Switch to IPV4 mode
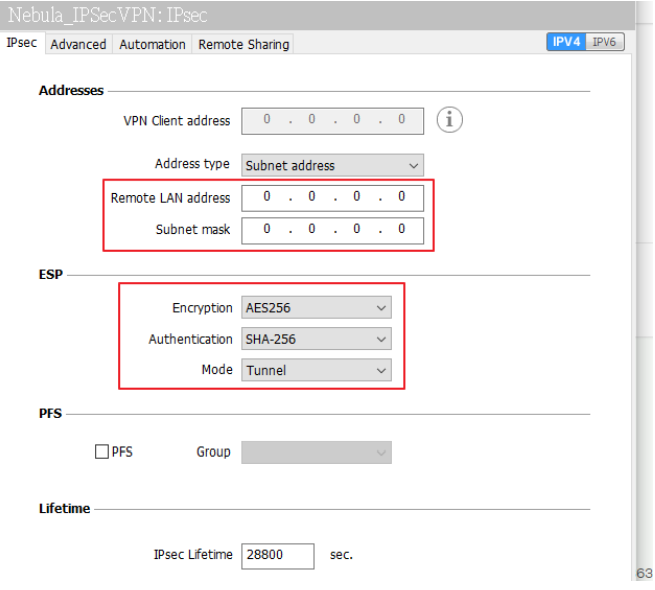The image size is (655, 590). pos(566,42)
